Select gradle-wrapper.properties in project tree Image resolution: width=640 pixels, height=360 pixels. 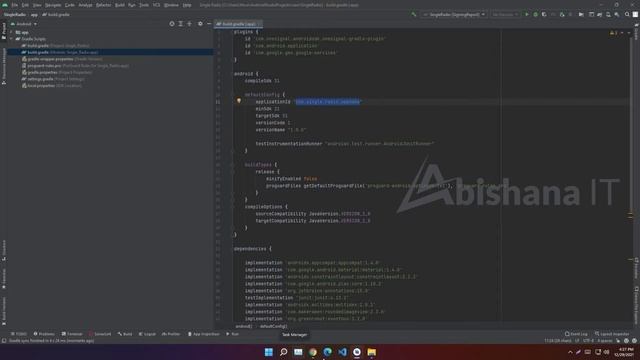62,59
